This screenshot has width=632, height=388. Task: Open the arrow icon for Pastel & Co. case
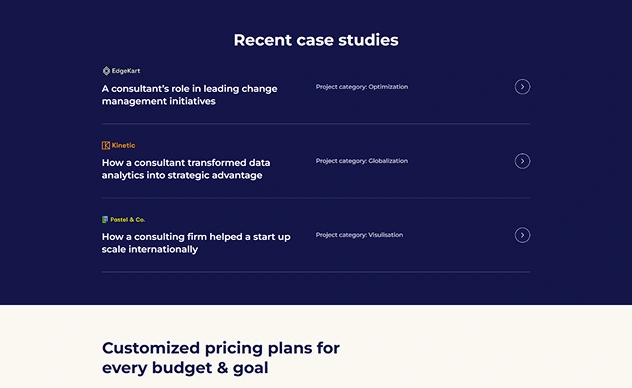[522, 235]
